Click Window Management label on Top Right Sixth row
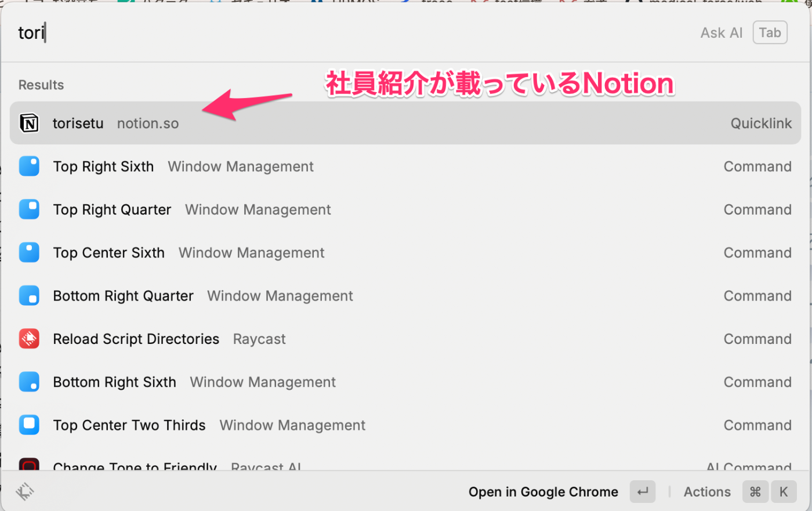Image resolution: width=812 pixels, height=511 pixels. coord(241,166)
